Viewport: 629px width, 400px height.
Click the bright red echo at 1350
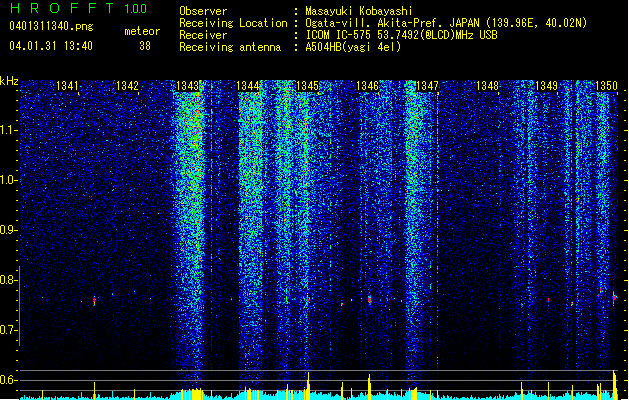pos(614,298)
